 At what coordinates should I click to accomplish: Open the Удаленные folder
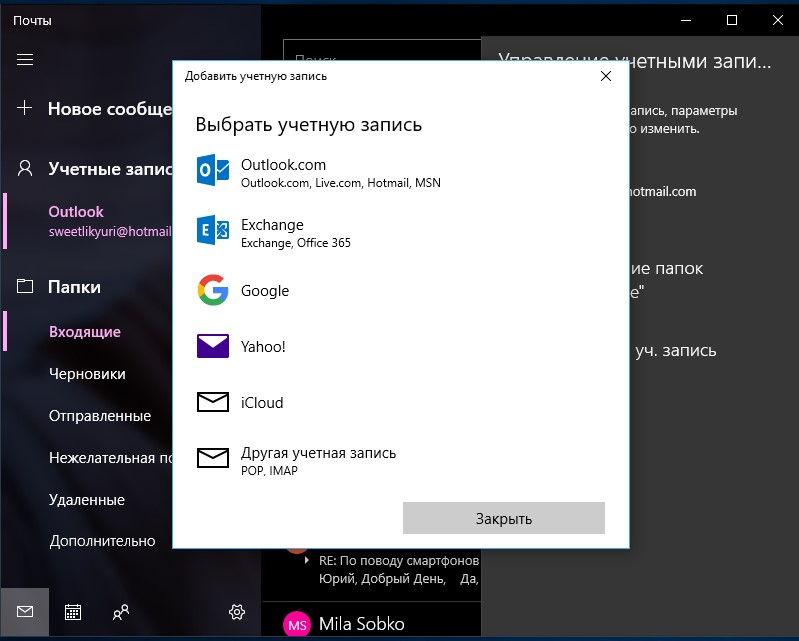coord(87,499)
